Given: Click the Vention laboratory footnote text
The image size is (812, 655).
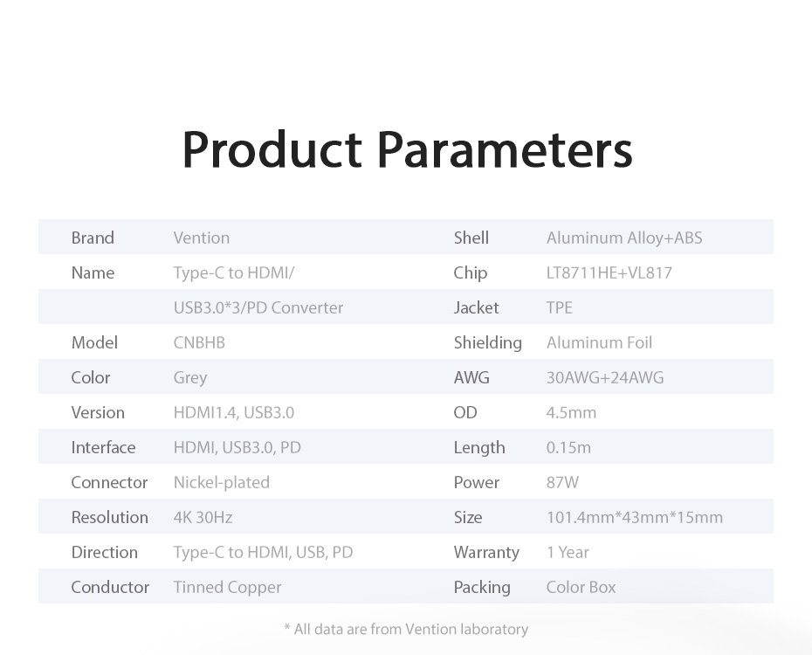Looking at the screenshot, I should [406, 629].
